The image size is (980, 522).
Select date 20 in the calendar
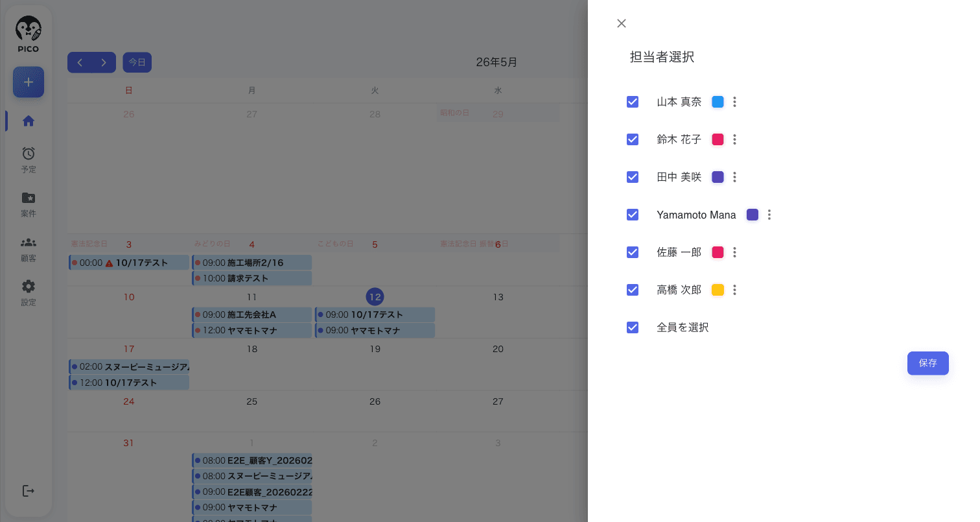point(498,349)
